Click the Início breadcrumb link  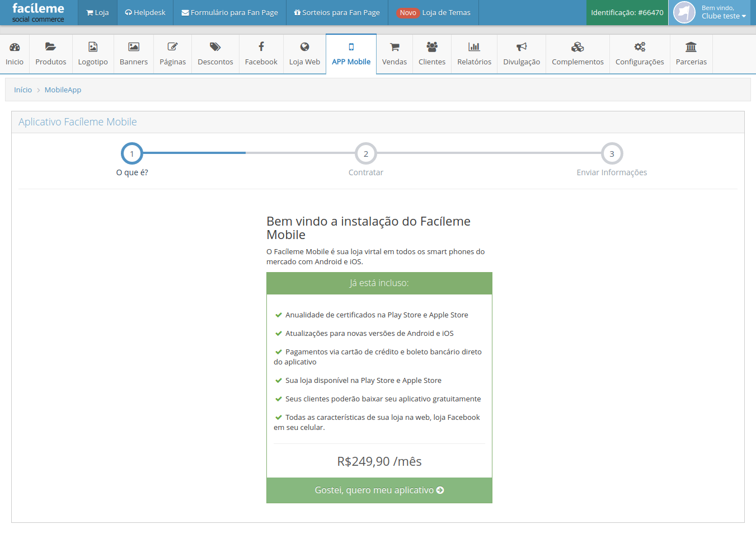(x=23, y=90)
